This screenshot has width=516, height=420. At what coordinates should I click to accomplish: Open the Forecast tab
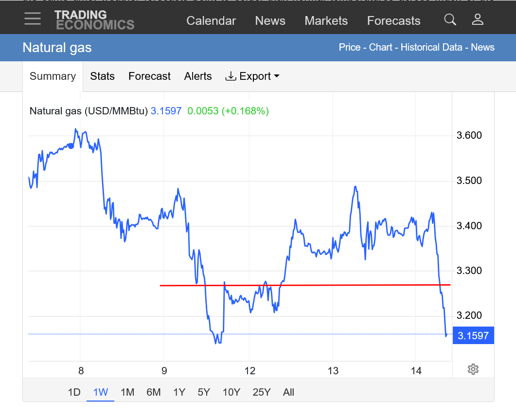(149, 76)
